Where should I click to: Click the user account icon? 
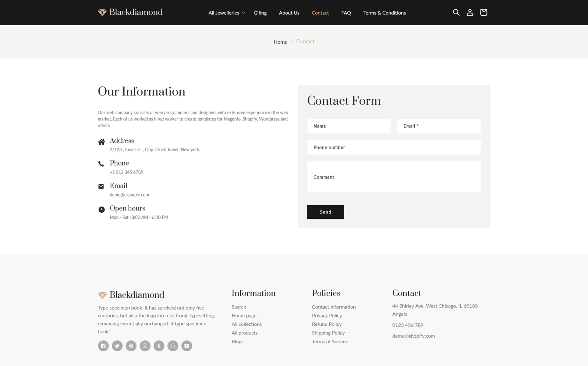469,13
